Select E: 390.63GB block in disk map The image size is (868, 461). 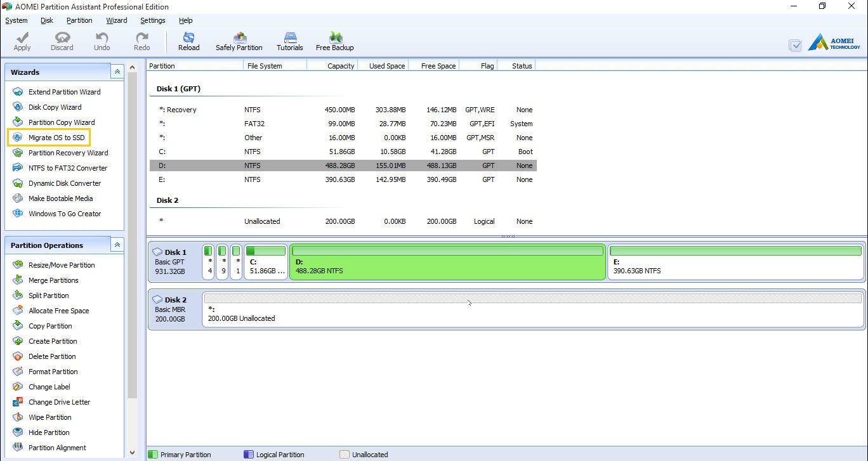[x=735, y=262]
